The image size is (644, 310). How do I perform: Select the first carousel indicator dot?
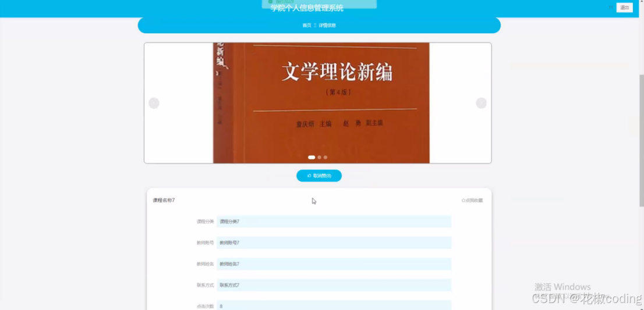[312, 158]
